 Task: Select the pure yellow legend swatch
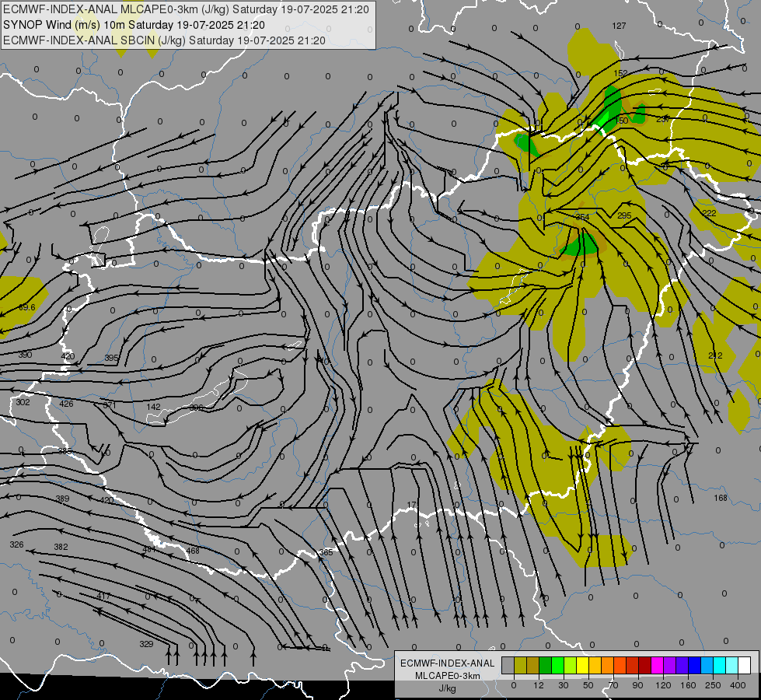[x=582, y=665]
